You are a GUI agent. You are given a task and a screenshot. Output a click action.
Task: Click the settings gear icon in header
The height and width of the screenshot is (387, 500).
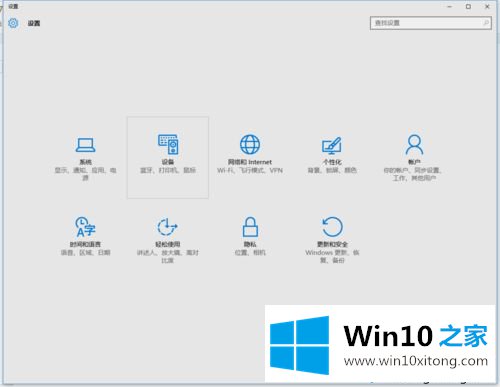[x=13, y=23]
